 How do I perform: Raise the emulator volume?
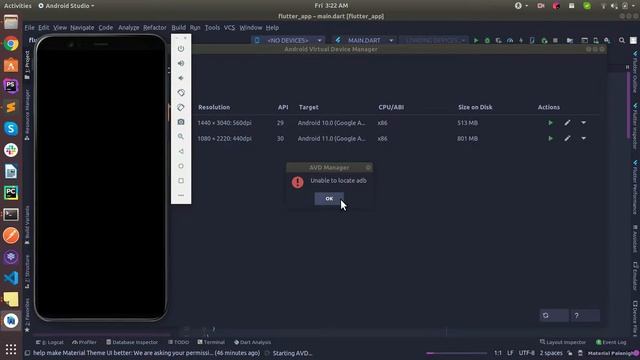(x=181, y=63)
